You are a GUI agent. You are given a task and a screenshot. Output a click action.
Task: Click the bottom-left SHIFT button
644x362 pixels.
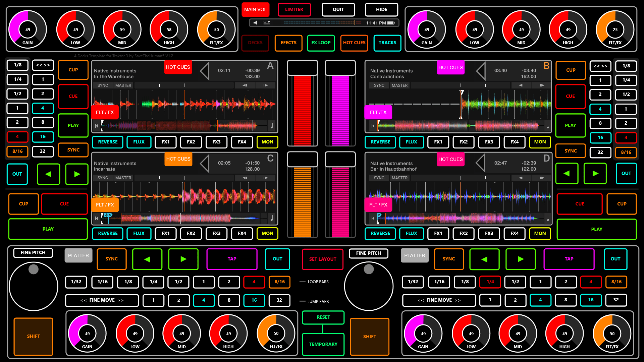click(x=34, y=336)
